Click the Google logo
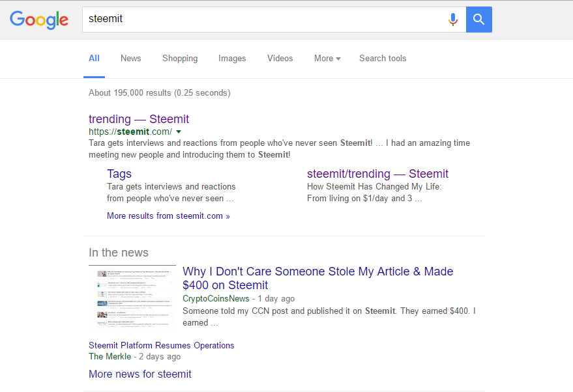Screen dimensions: 573x392 38,20
